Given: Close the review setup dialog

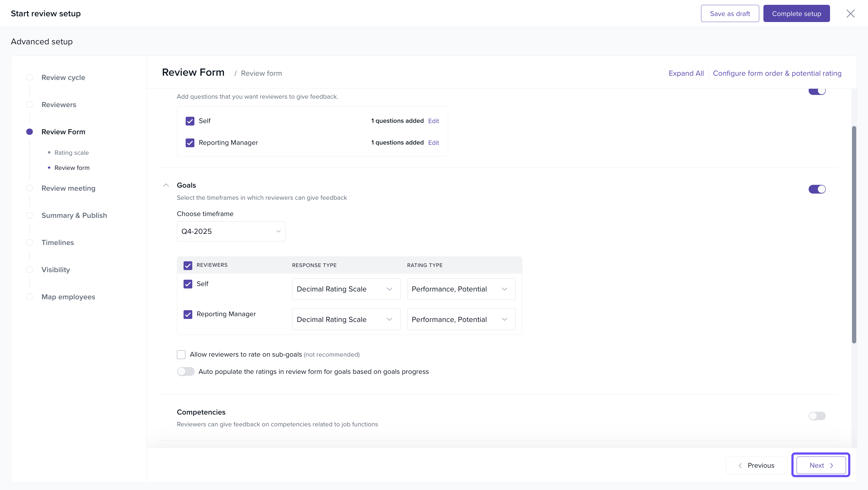Looking at the screenshot, I should (850, 14).
